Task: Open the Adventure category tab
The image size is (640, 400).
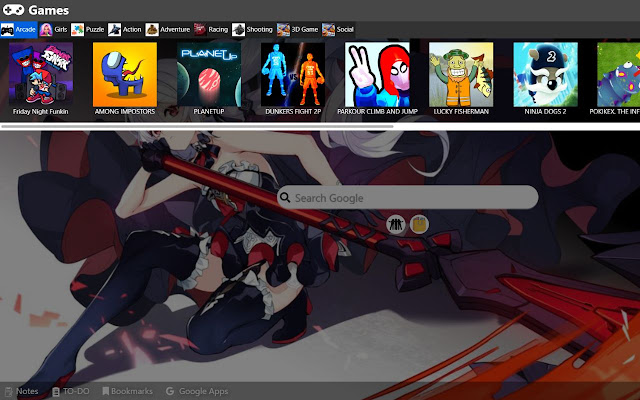Action: tap(168, 29)
